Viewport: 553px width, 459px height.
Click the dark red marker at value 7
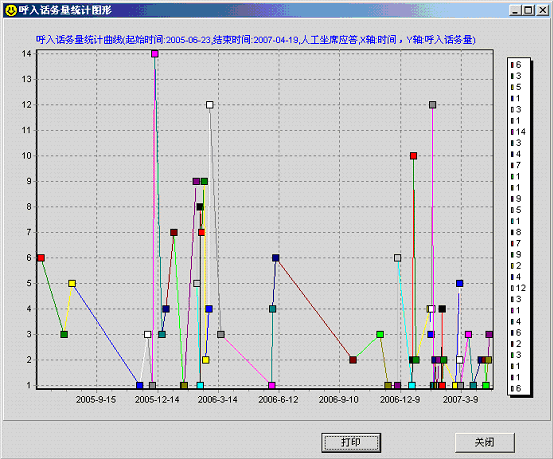tap(174, 232)
